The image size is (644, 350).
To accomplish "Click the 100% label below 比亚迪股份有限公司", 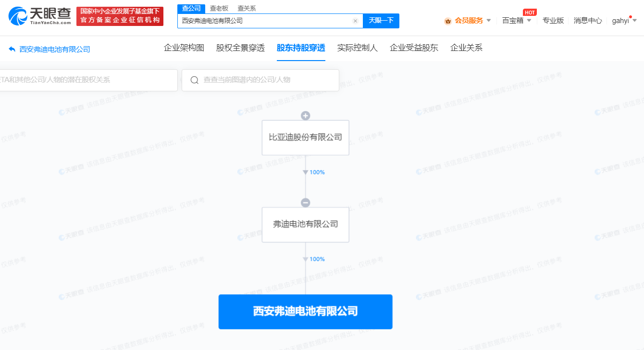I will point(317,172).
